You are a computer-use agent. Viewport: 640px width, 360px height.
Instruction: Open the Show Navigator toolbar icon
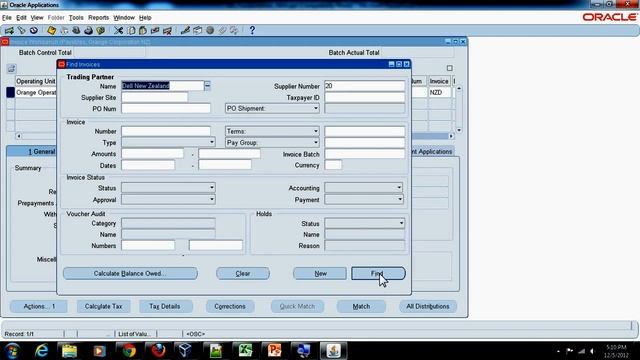point(34,31)
